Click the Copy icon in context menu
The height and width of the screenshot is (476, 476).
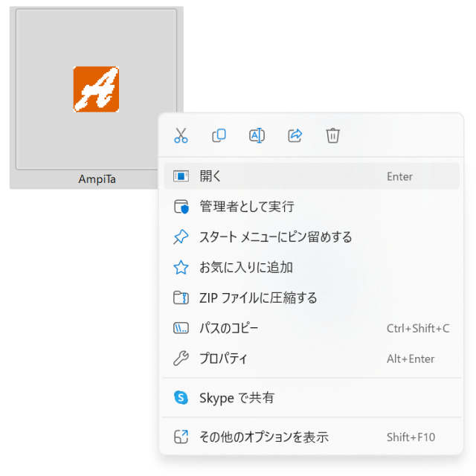[219, 135]
